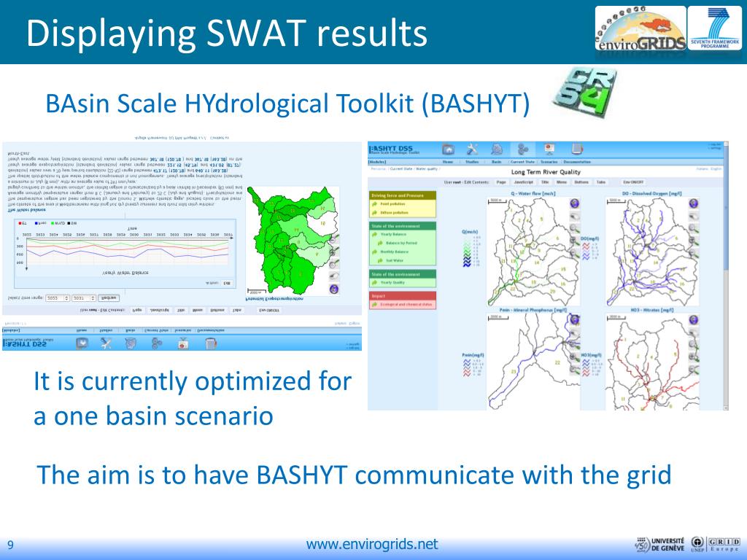Viewport: 747px width, 560px height.
Task: Click Modules label in right window menu
Action: (x=377, y=162)
